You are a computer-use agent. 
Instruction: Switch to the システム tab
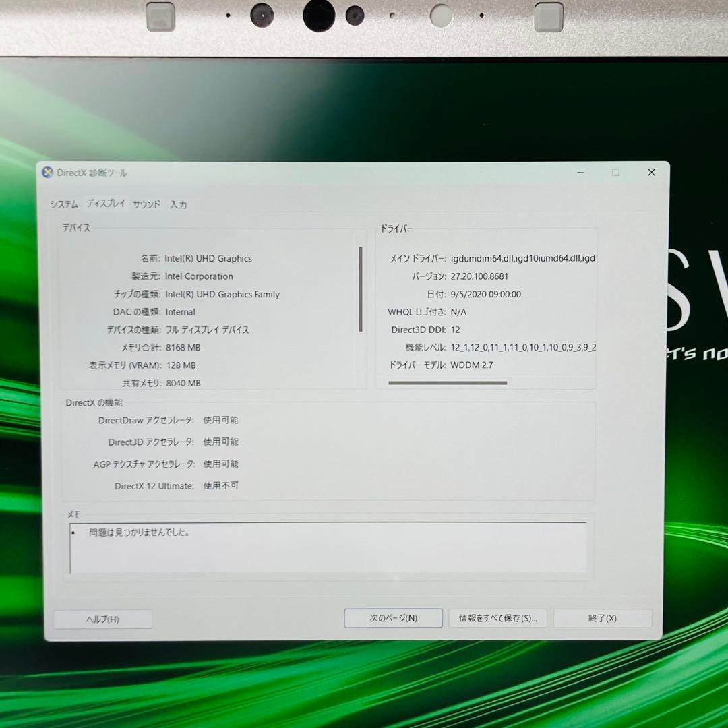[x=63, y=204]
